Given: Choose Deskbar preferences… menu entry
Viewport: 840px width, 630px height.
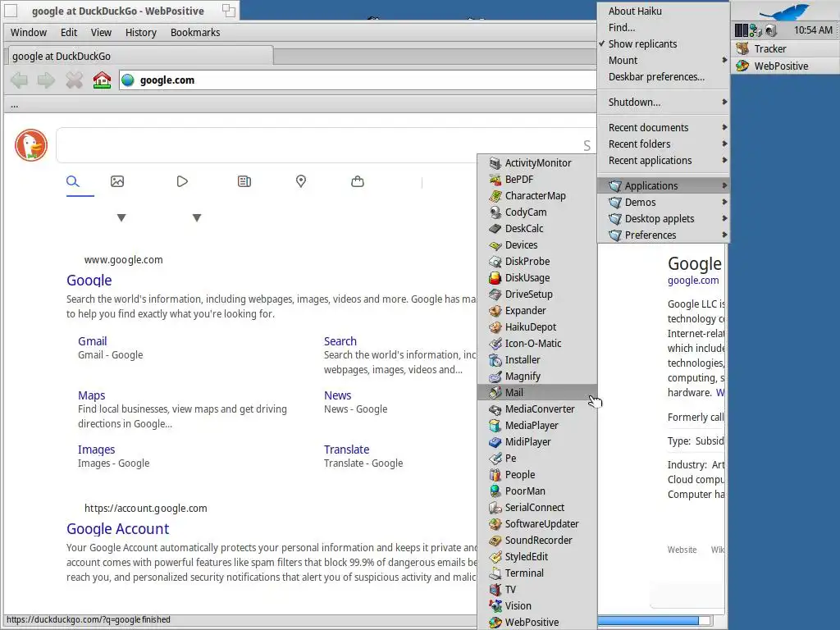Looking at the screenshot, I should click(663, 77).
